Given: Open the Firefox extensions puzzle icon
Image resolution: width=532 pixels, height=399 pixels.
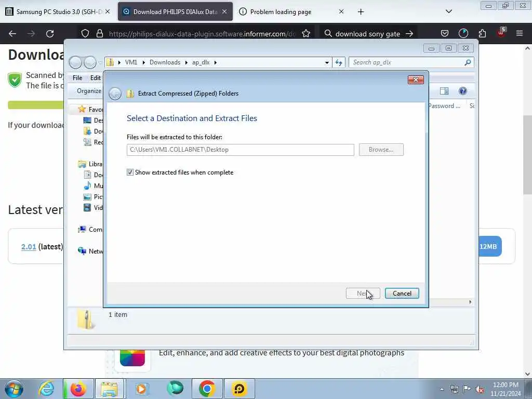Looking at the screenshot, I should click(482, 34).
